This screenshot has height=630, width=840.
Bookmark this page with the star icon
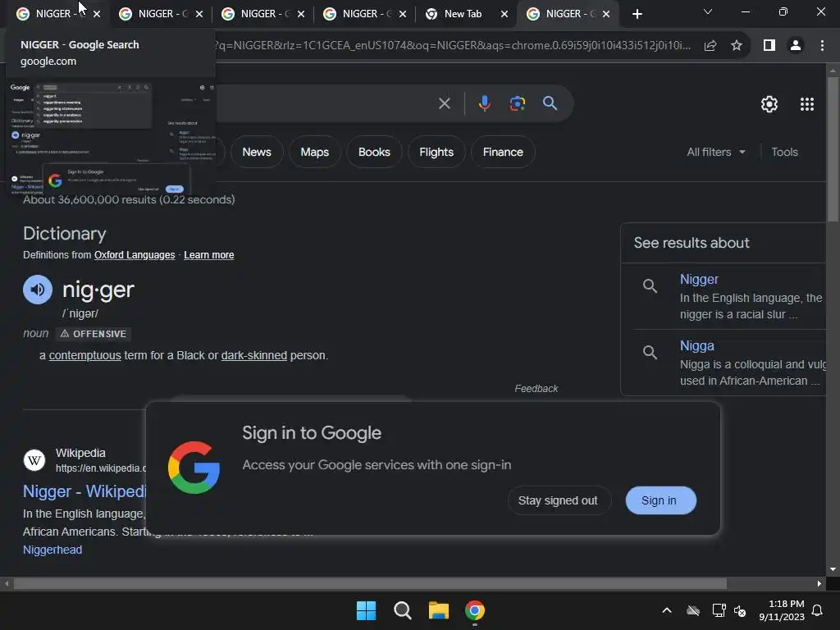[x=737, y=46]
